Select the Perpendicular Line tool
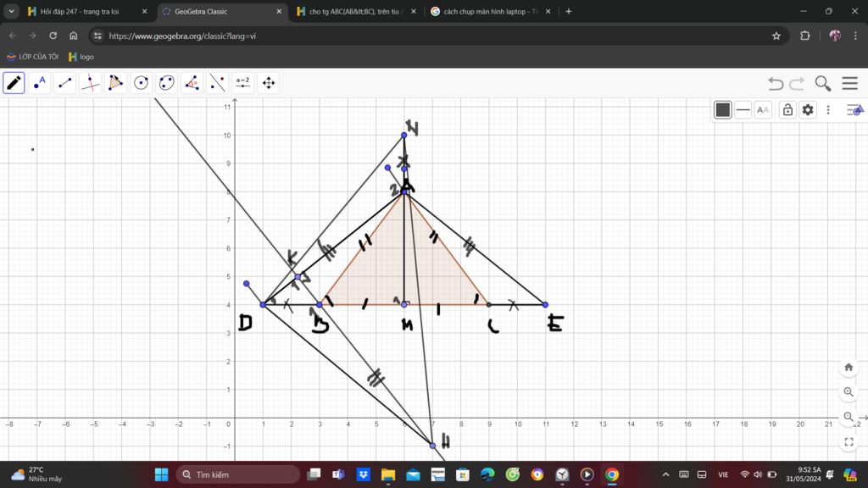The image size is (868, 488). click(x=91, y=83)
